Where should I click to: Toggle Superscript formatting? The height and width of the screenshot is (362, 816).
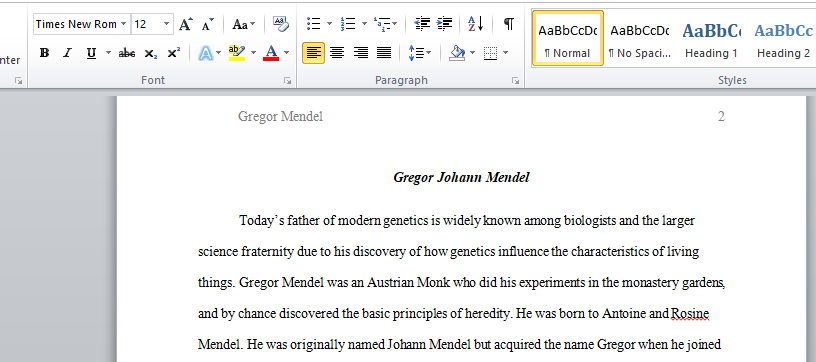coord(174,53)
